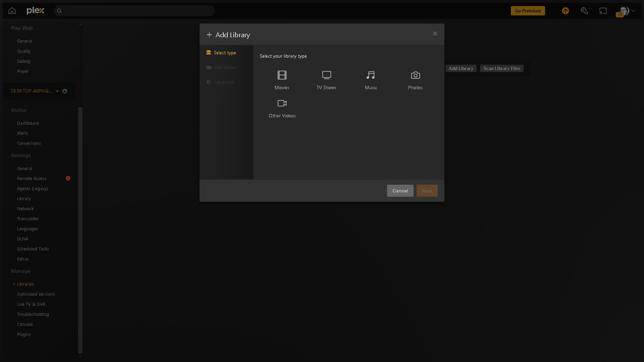
Task: Open the Add folders step
Action: click(222, 67)
